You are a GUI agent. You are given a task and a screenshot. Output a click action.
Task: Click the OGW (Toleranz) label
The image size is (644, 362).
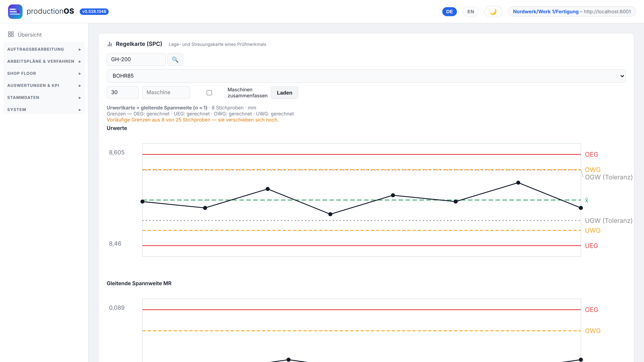[609, 177]
